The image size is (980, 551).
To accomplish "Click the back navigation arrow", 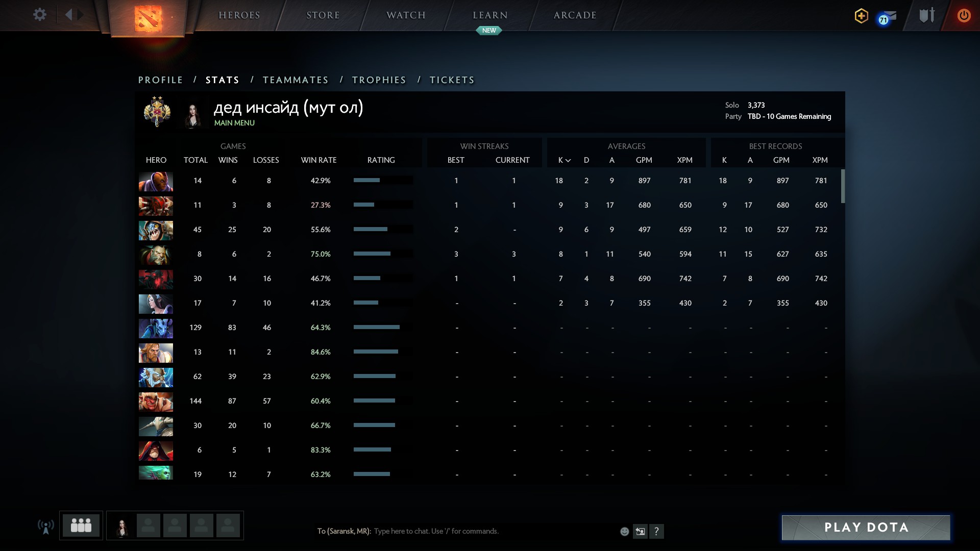I will 68,14.
